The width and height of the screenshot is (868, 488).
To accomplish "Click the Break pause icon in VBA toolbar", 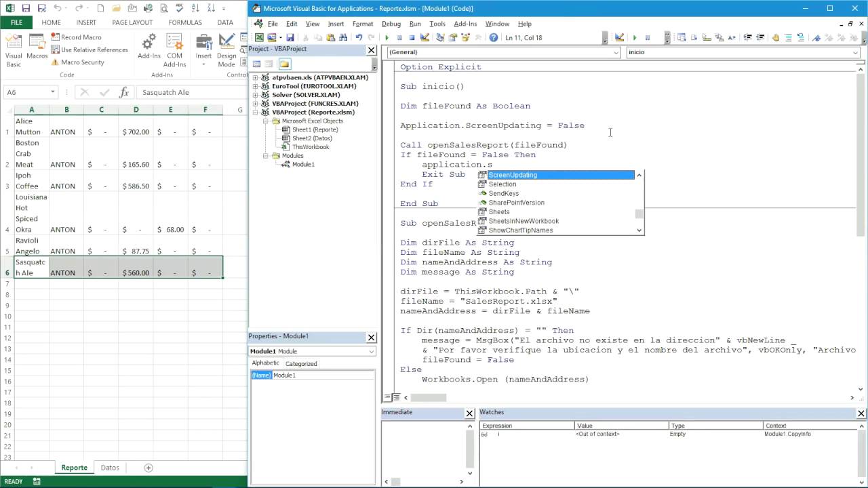I will [399, 37].
